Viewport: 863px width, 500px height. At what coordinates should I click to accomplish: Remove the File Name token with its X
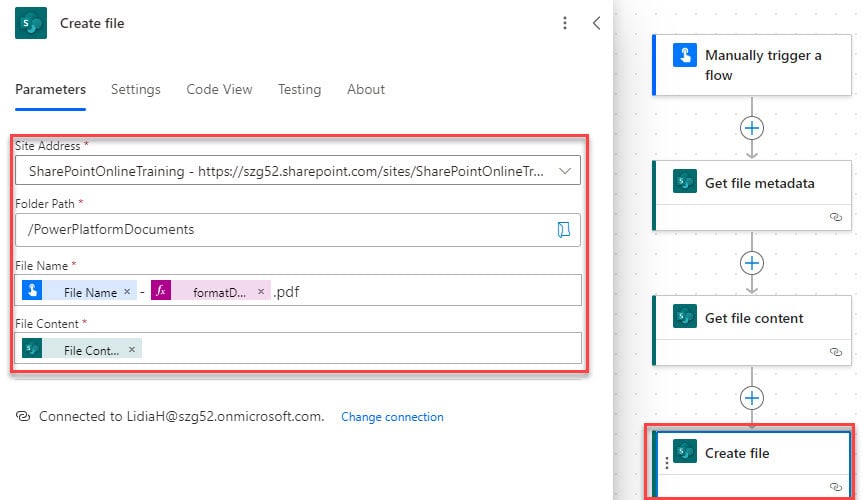point(127,292)
